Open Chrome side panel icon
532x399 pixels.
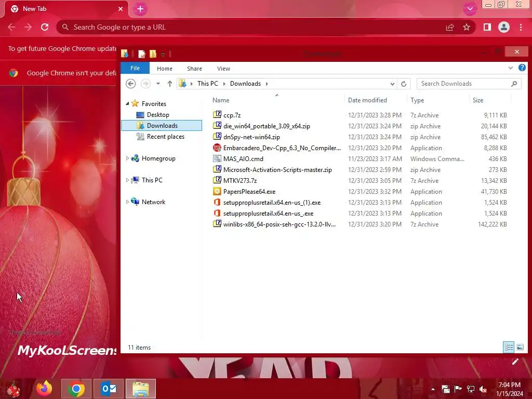(x=487, y=27)
